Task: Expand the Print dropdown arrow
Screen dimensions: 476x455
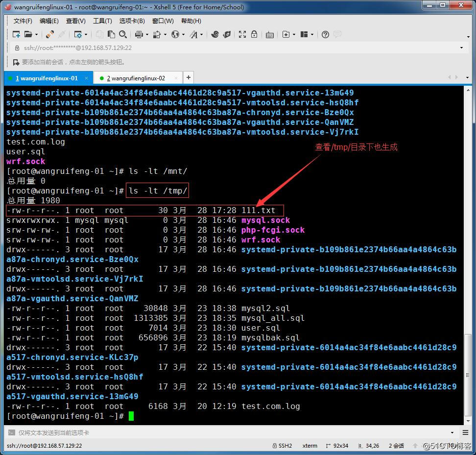Action: [147, 35]
